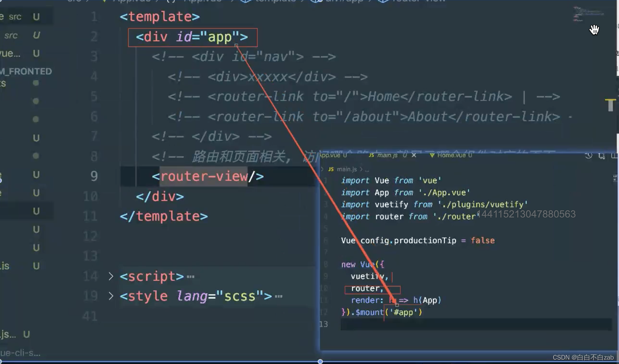Click the minimap preview at top right

588,14
